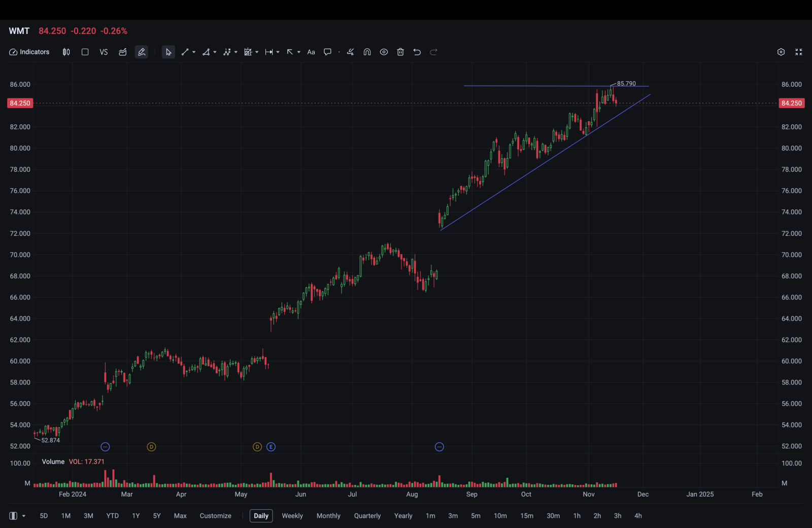Viewport: 812px width, 528px height.
Task: Choose the Daily interval
Action: (261, 516)
